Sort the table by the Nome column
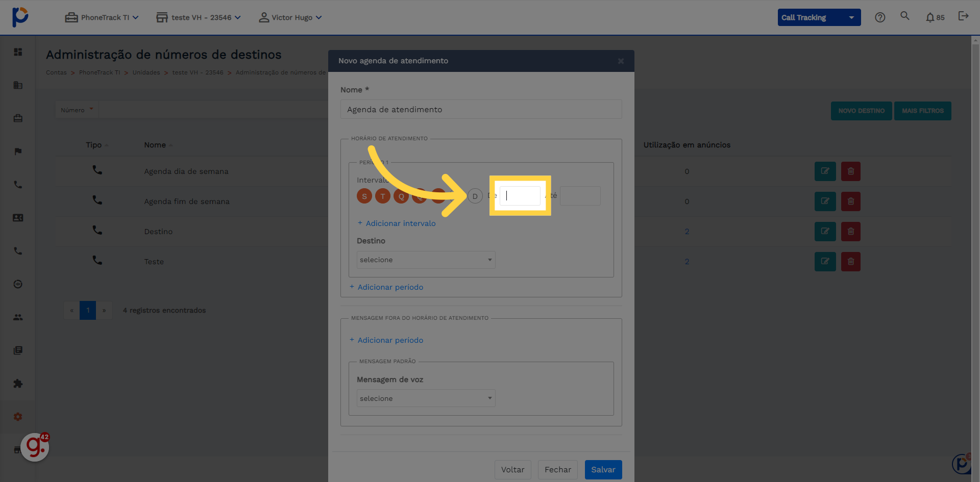This screenshot has width=980, height=482. point(158,145)
